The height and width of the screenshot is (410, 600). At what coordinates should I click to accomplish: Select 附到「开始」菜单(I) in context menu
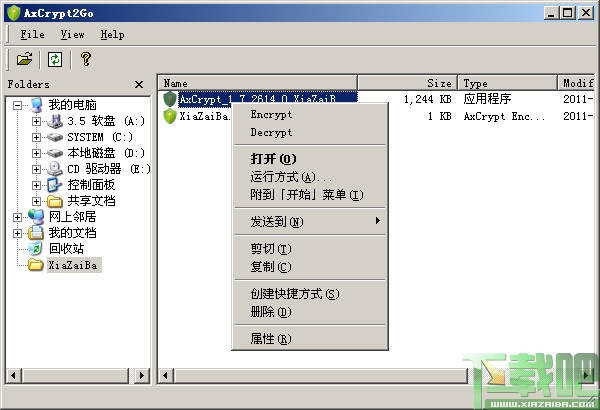(x=310, y=195)
